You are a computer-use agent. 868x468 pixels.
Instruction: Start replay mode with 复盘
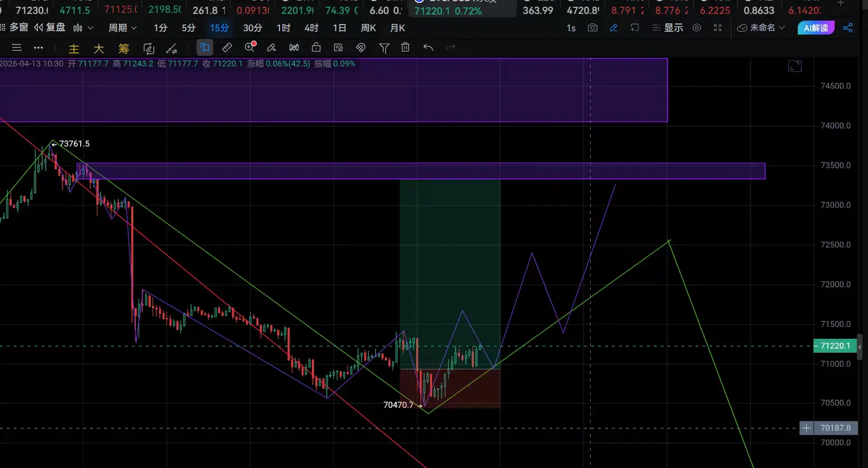50,27
